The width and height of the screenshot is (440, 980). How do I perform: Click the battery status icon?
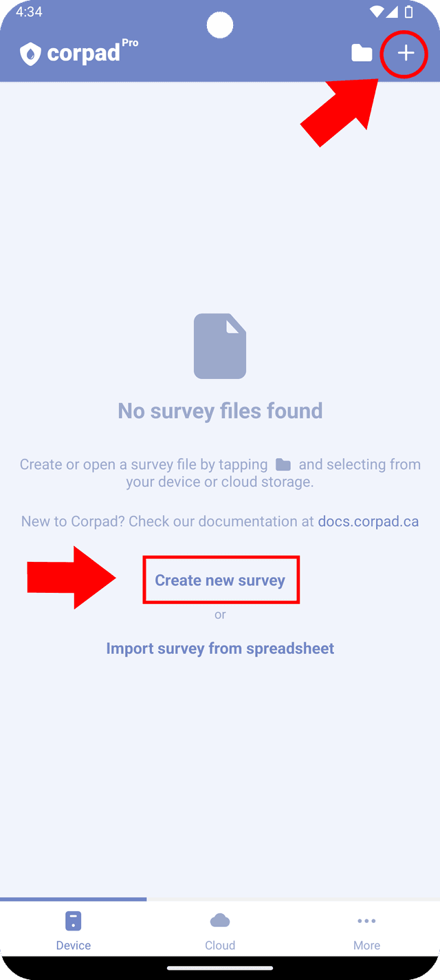pos(409,12)
